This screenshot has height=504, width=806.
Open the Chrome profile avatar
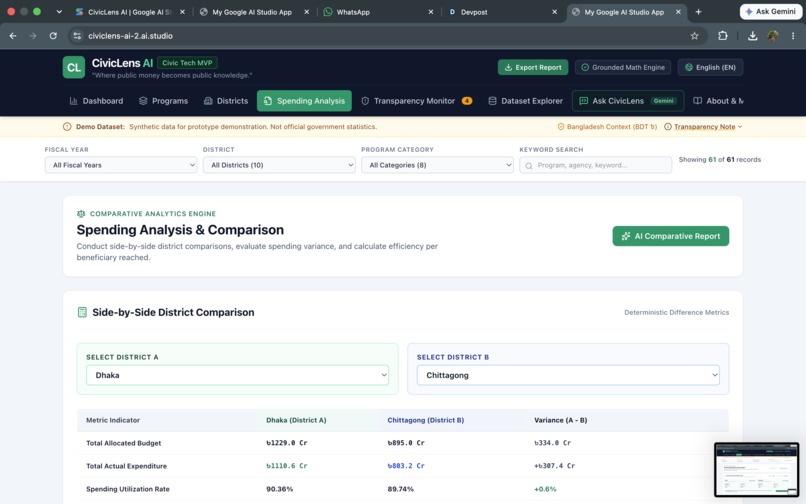pos(773,35)
